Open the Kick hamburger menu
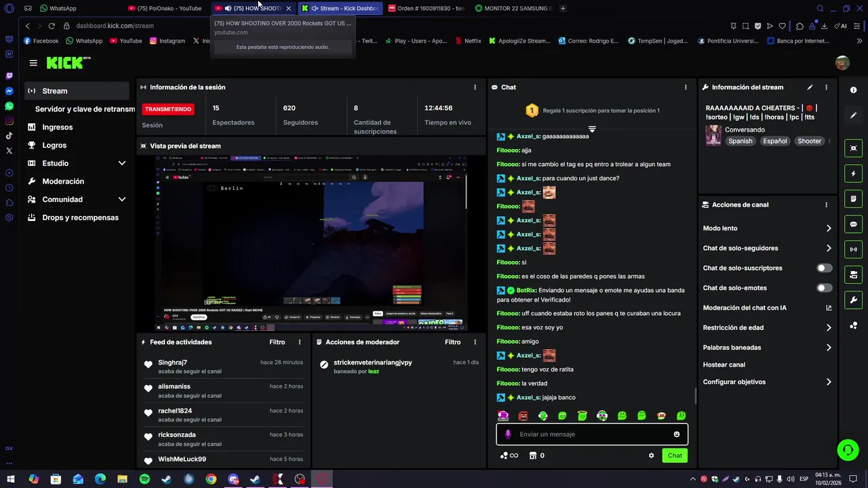 point(33,63)
